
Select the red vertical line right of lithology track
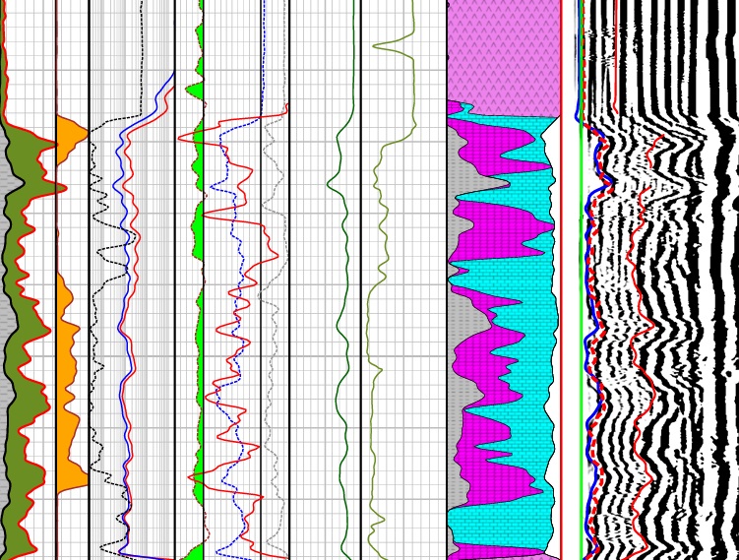(562, 295)
